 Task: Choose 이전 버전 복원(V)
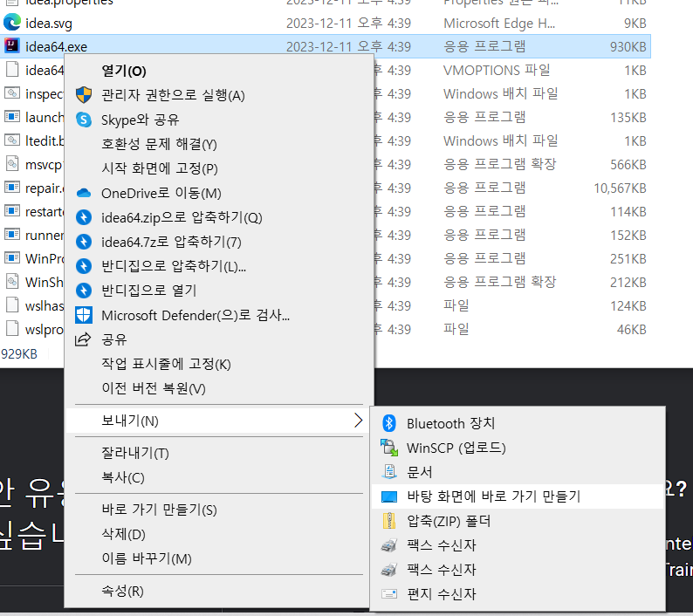(154, 388)
